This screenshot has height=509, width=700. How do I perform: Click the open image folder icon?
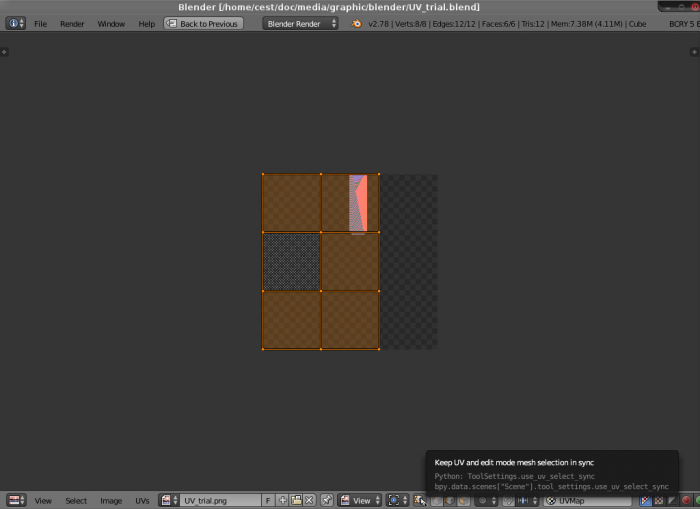click(x=296, y=500)
